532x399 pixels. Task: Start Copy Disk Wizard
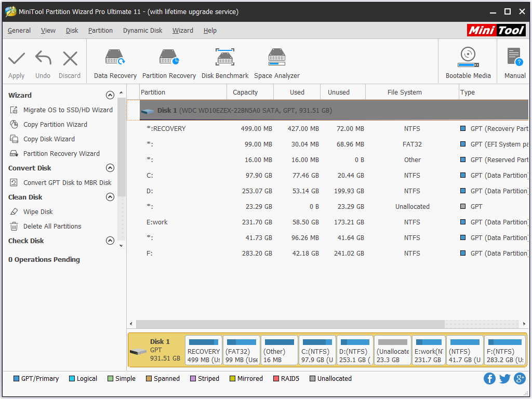coord(49,139)
